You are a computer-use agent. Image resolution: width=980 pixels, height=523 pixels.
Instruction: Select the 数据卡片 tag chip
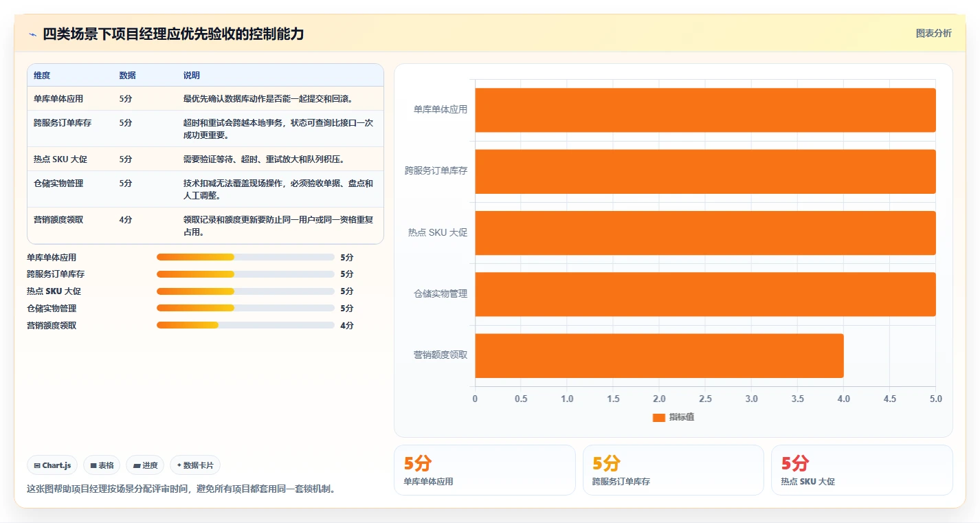pyautogui.click(x=195, y=465)
